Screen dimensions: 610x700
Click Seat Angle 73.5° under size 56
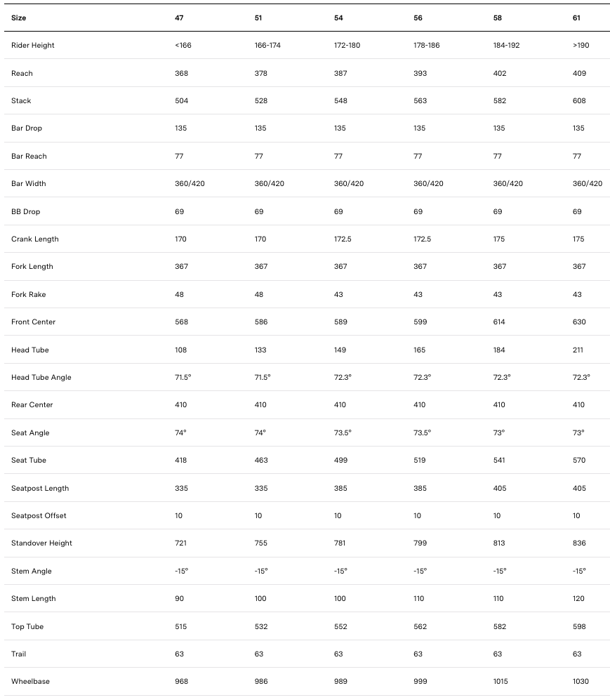pyautogui.click(x=423, y=433)
